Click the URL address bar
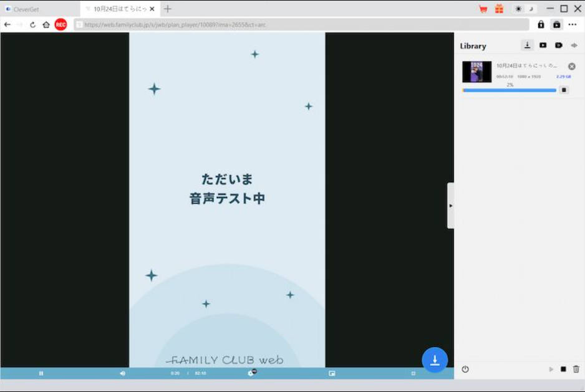This screenshot has height=392, width=585. click(x=299, y=24)
